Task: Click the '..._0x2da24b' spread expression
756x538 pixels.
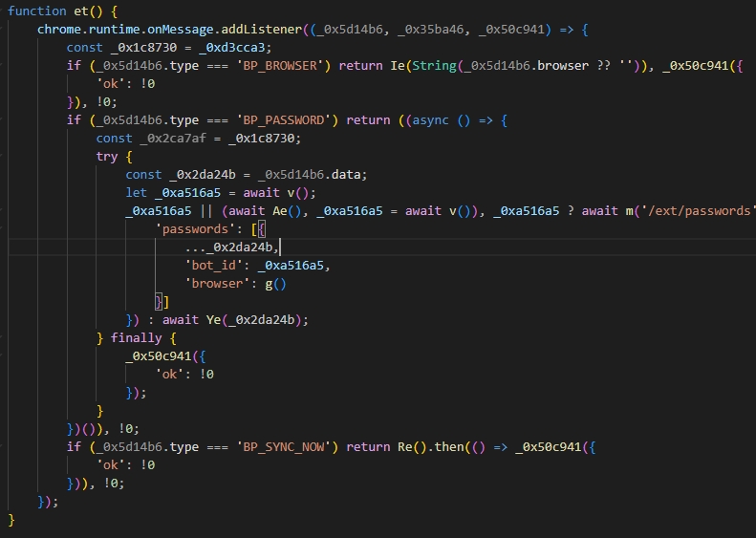Action: point(228,247)
